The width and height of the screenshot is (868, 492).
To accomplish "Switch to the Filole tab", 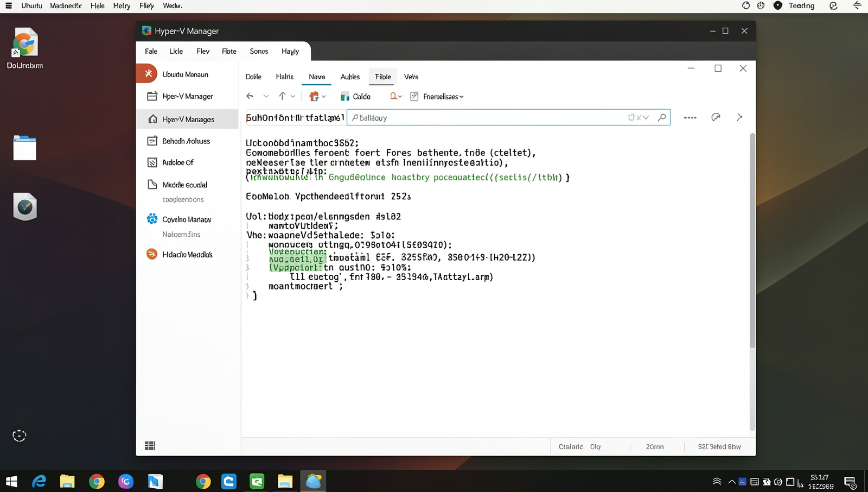I will coord(383,77).
